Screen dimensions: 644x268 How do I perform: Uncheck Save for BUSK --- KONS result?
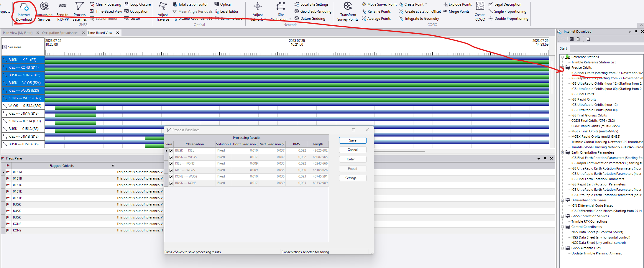pos(171,183)
